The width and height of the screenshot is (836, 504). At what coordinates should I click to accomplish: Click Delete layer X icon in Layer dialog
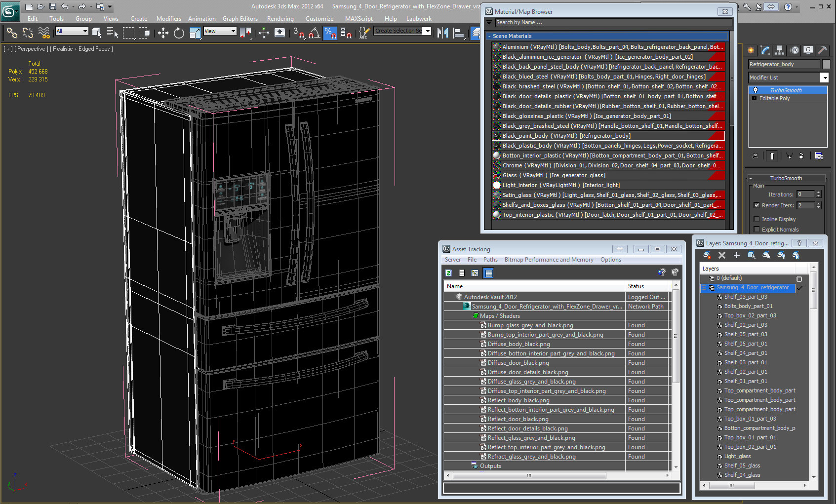pyautogui.click(x=722, y=255)
